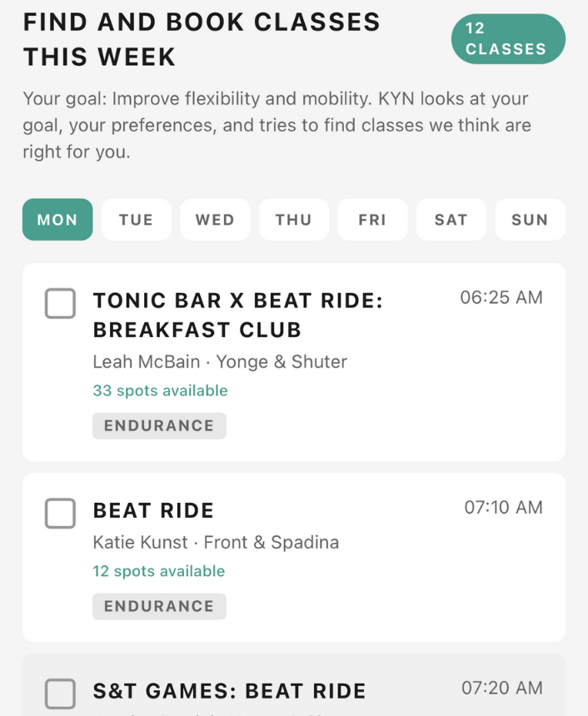
Task: Go to the SUN tab
Action: [530, 220]
